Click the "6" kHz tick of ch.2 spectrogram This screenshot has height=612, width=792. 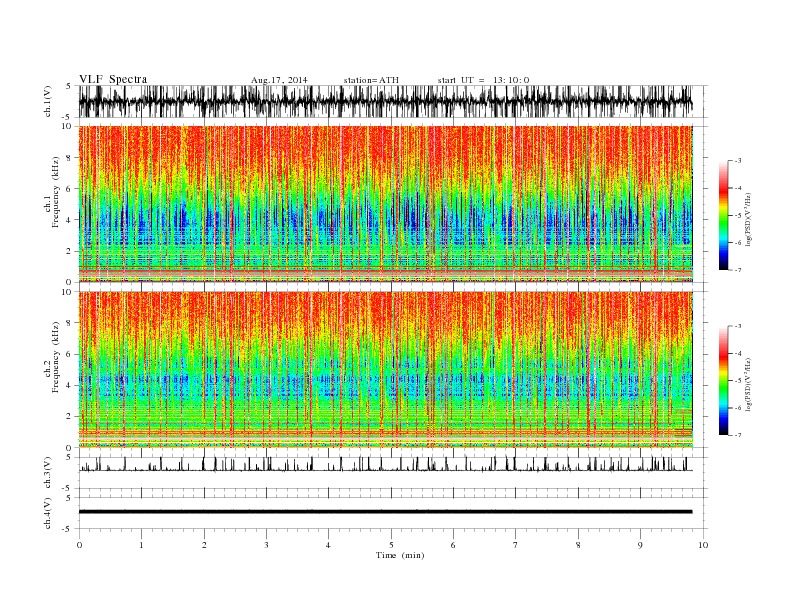point(70,354)
